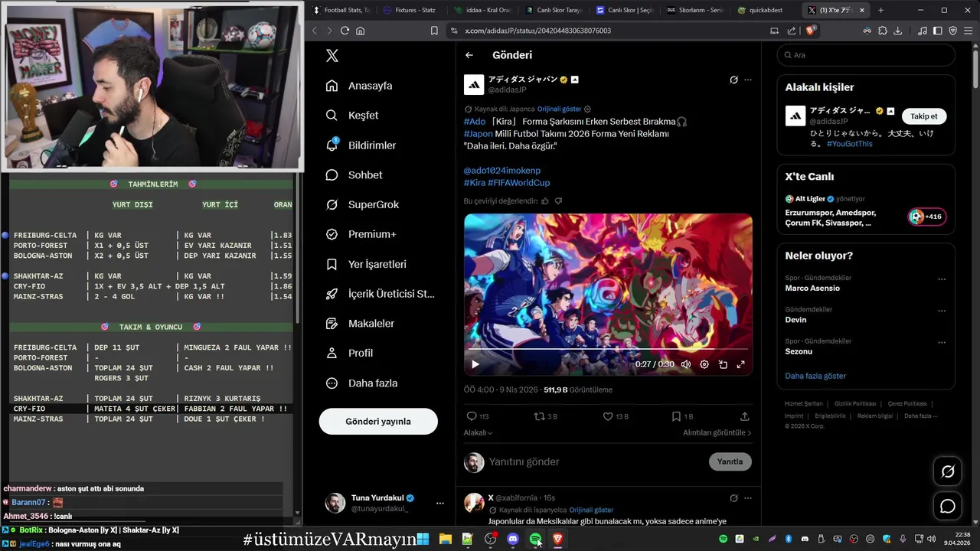The height and width of the screenshot is (551, 980).
Task: Open Sohbet messages
Action: click(x=354, y=175)
